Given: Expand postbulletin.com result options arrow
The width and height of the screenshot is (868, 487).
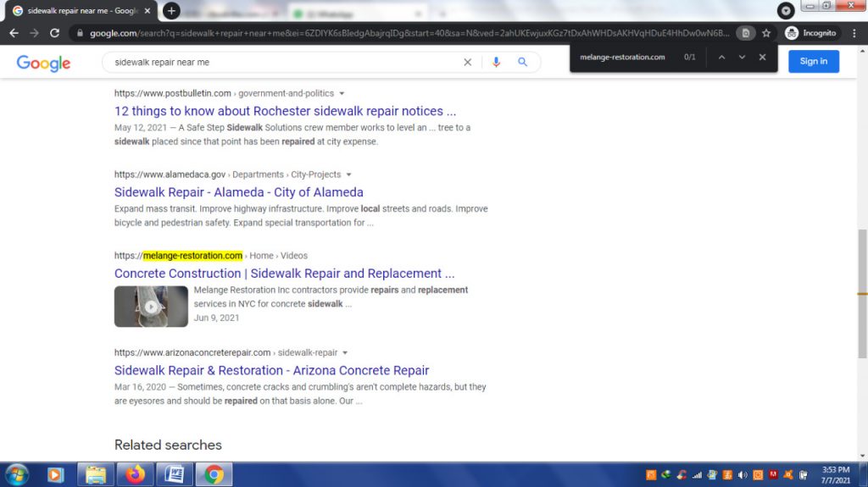Looking at the screenshot, I should 342,93.
